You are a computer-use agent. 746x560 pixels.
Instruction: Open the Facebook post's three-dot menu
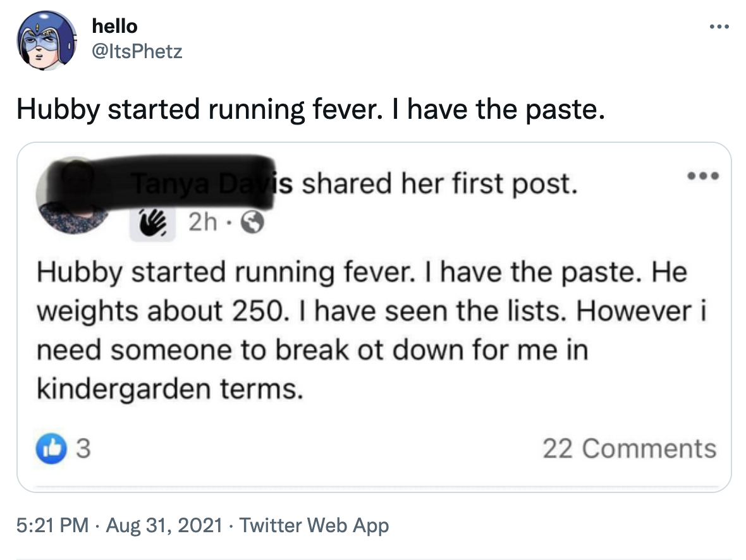tap(703, 176)
